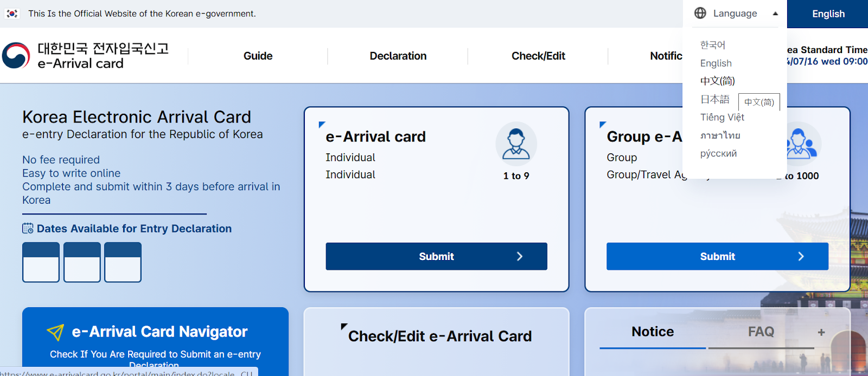Click the e-Arrival card logo emblem

[16, 56]
